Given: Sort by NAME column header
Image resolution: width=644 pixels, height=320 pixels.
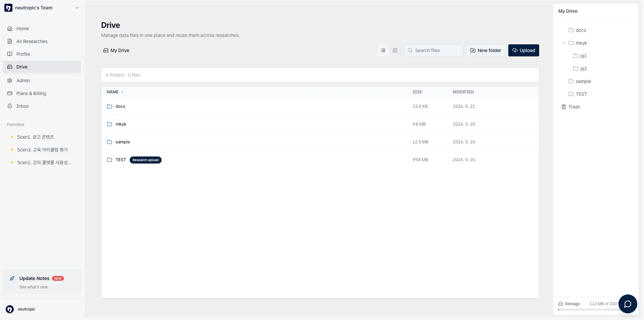Looking at the screenshot, I should 115,92.
